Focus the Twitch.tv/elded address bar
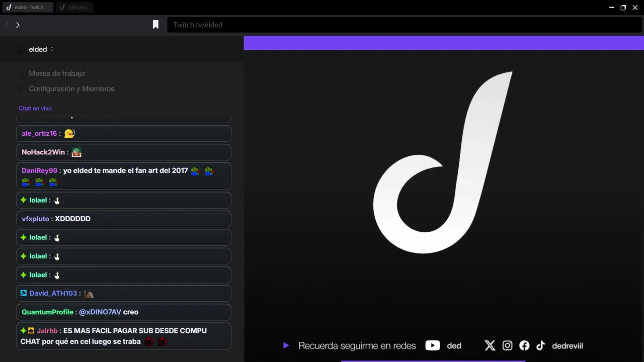Screen dimensions: 644x362 click(405, 25)
